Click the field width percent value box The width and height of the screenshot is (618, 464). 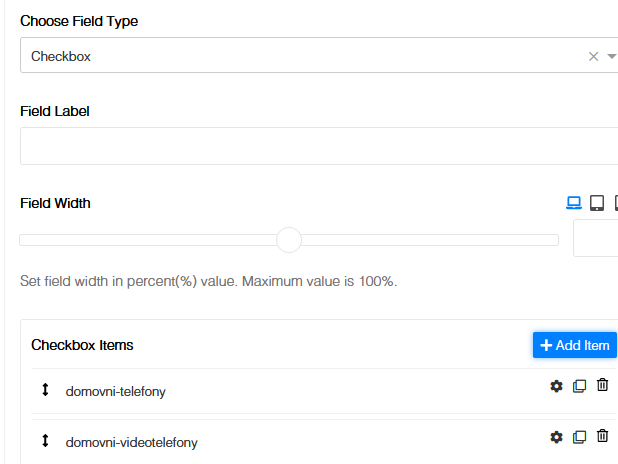[596, 240]
